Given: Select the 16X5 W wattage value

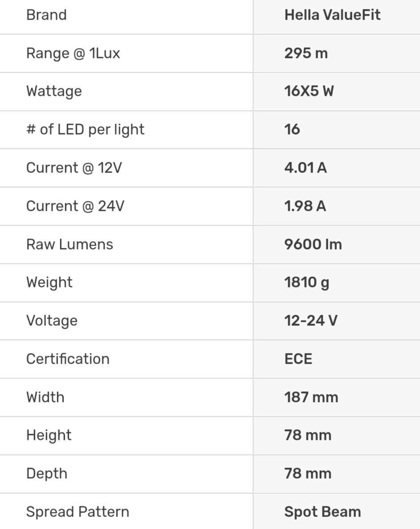Looking at the screenshot, I should click(309, 91).
